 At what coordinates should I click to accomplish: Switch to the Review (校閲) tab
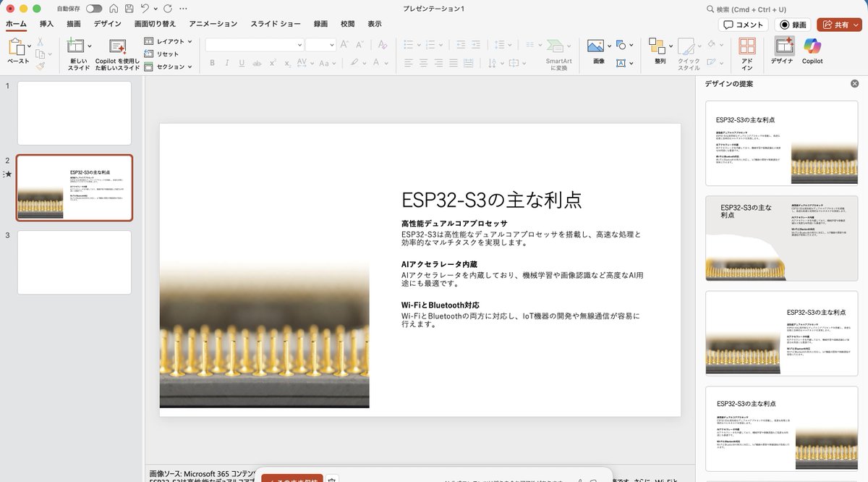348,24
